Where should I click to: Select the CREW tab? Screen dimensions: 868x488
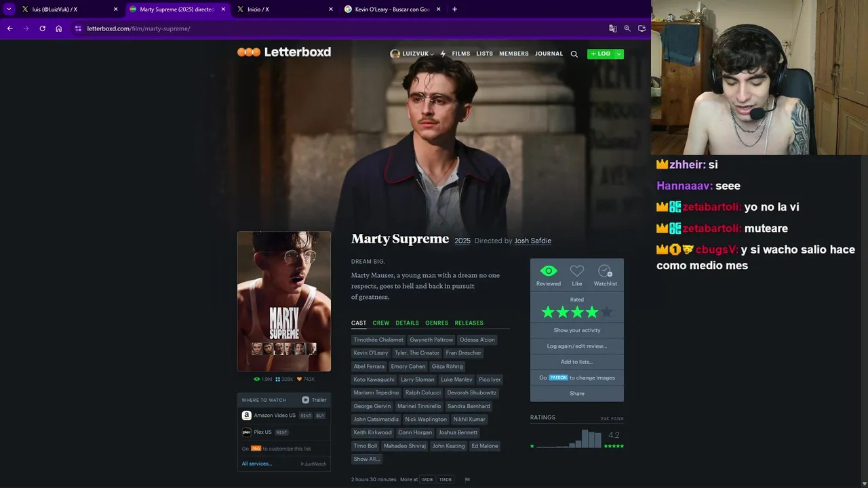(381, 323)
